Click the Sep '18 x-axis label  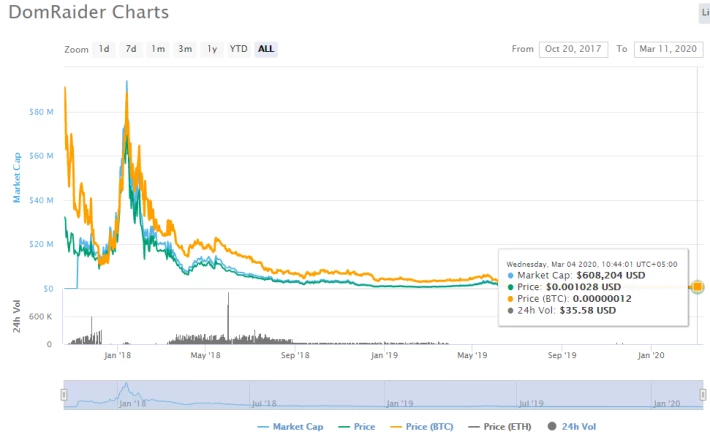tap(295, 355)
